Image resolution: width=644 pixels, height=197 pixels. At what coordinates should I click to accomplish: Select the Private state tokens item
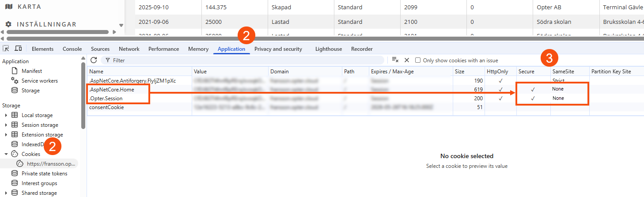[x=45, y=174]
